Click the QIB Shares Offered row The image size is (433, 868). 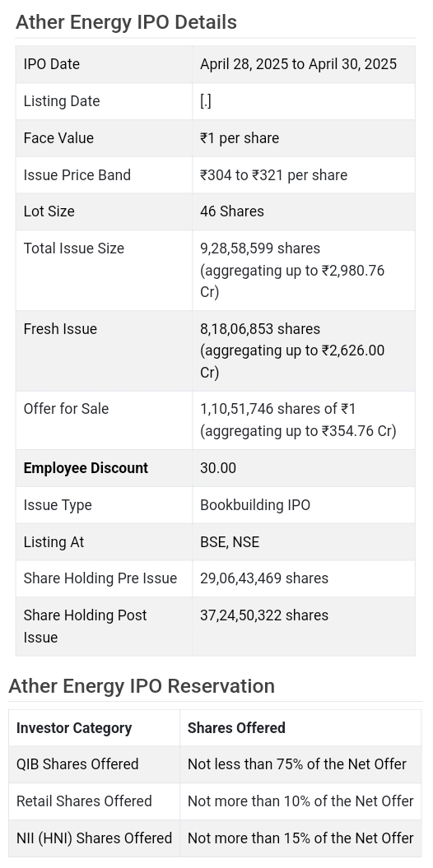(x=215, y=764)
